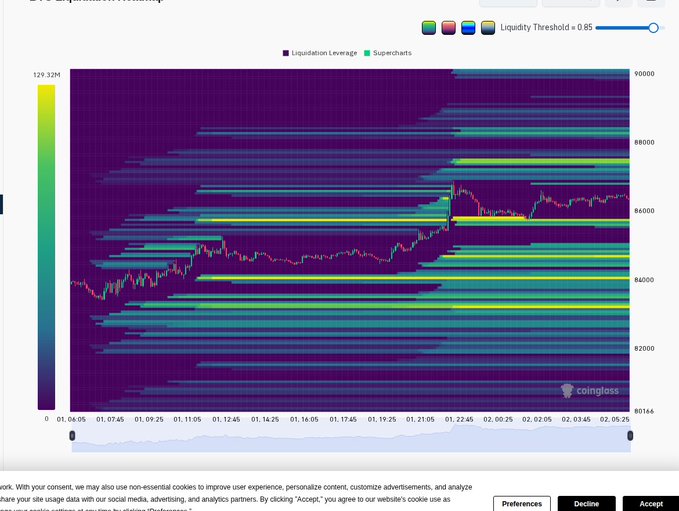
Task: Click the Liquidity Threshold slider handle
Action: click(x=653, y=28)
